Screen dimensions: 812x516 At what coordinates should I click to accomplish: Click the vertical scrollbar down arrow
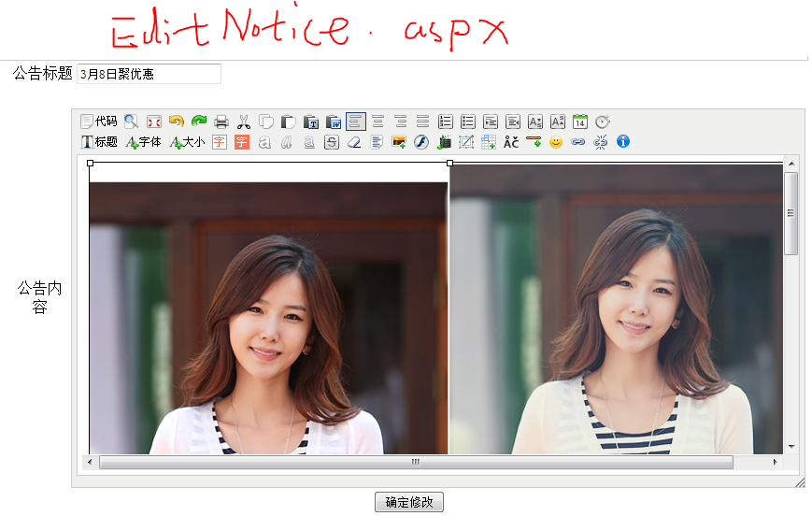(791, 446)
